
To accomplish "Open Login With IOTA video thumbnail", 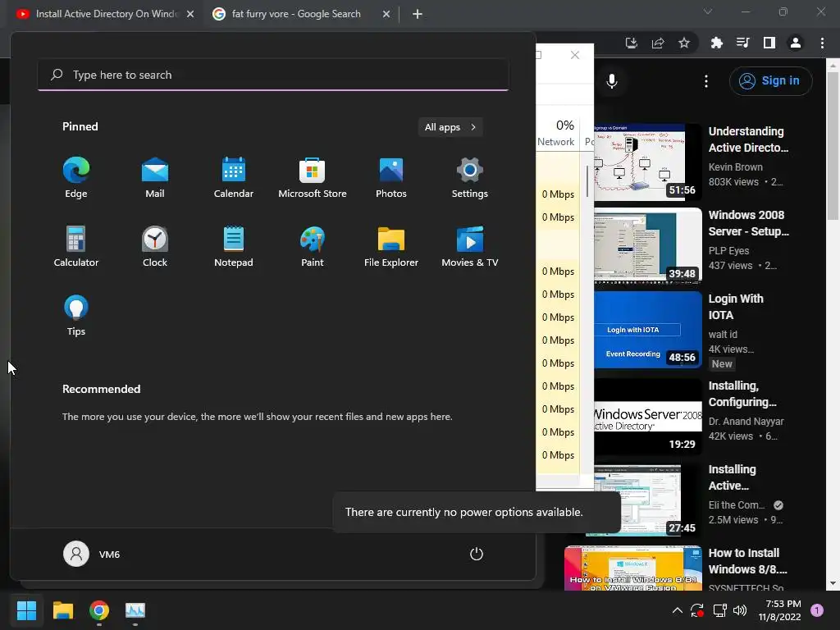I will (x=648, y=330).
